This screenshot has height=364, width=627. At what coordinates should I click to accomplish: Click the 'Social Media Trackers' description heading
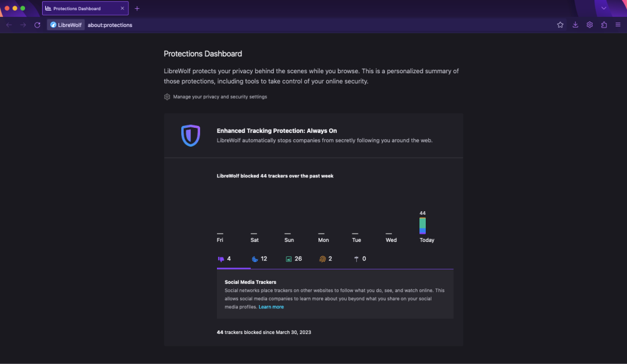tap(250, 282)
